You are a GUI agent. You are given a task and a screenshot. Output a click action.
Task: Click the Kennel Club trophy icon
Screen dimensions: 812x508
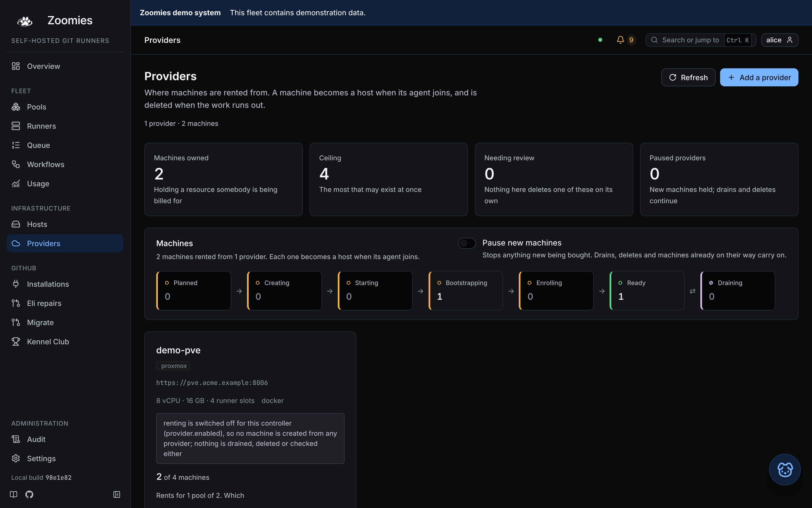tap(16, 341)
